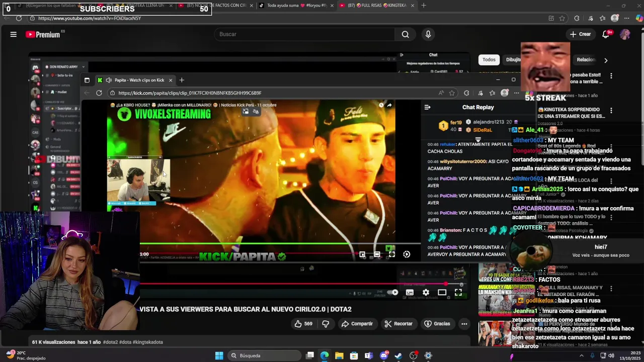Switch YouTube player to theater mode
644x362 pixels.
coord(442,292)
